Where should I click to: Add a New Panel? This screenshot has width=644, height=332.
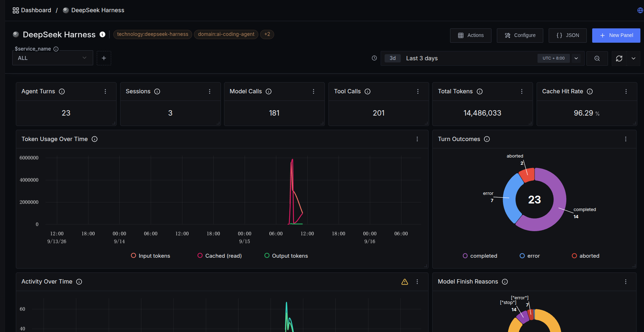pyautogui.click(x=616, y=35)
